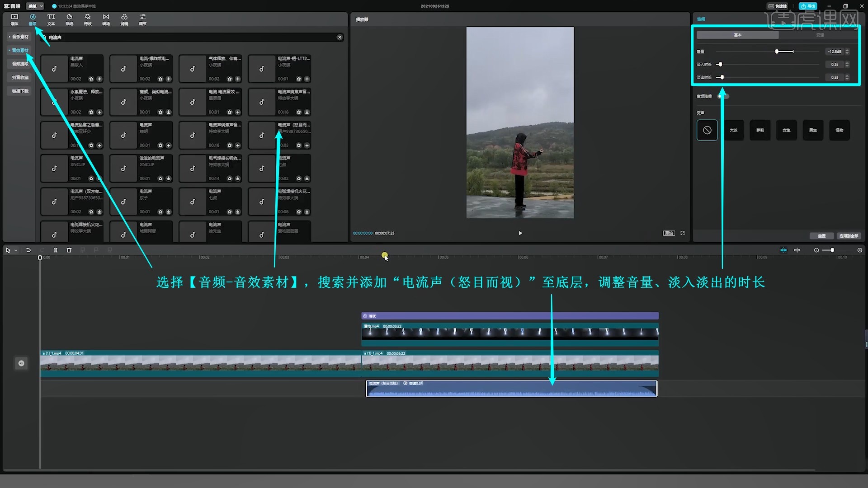Switch to the 音频 (Audio) tab

pyautogui.click(x=33, y=19)
